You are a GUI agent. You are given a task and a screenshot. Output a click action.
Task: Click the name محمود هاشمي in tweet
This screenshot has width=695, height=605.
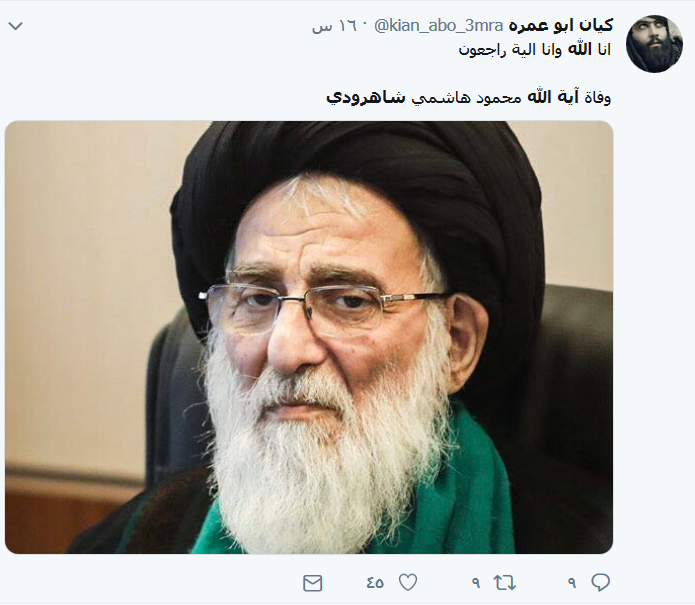467,98
